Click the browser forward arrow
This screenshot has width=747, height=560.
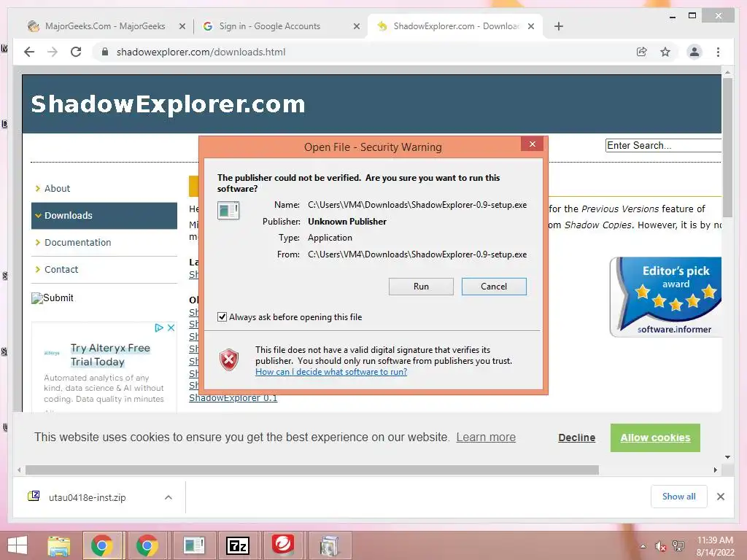point(53,52)
